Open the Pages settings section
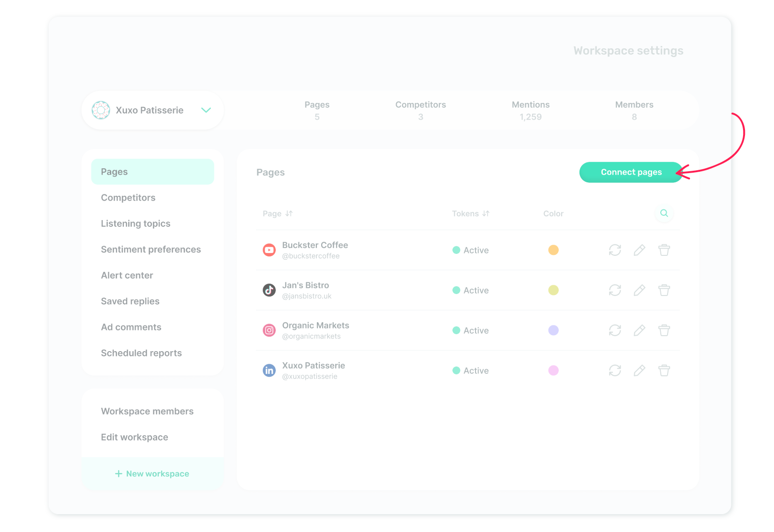Viewport: 774px width, 532px height. 152,172
